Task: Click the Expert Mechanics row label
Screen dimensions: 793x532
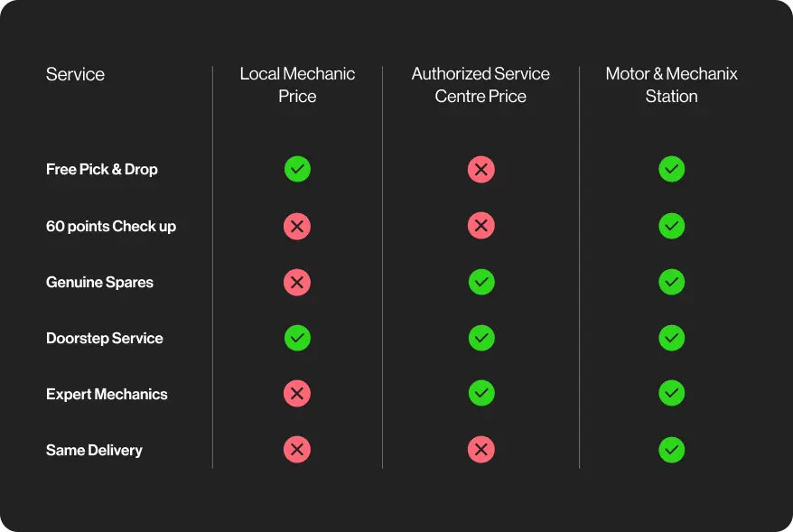Action: [107, 394]
